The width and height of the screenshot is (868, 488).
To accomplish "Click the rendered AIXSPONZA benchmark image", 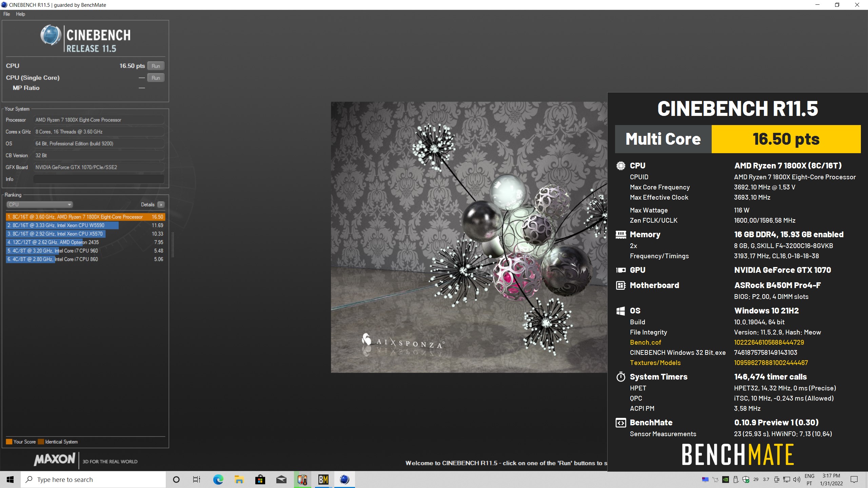I will click(469, 237).
